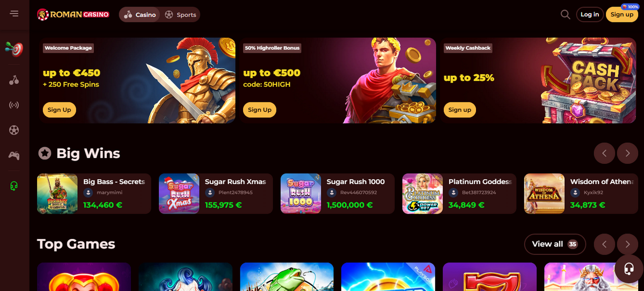Click the dartboard promotions sidebar icon
The width and height of the screenshot is (644, 291).
[x=14, y=49]
